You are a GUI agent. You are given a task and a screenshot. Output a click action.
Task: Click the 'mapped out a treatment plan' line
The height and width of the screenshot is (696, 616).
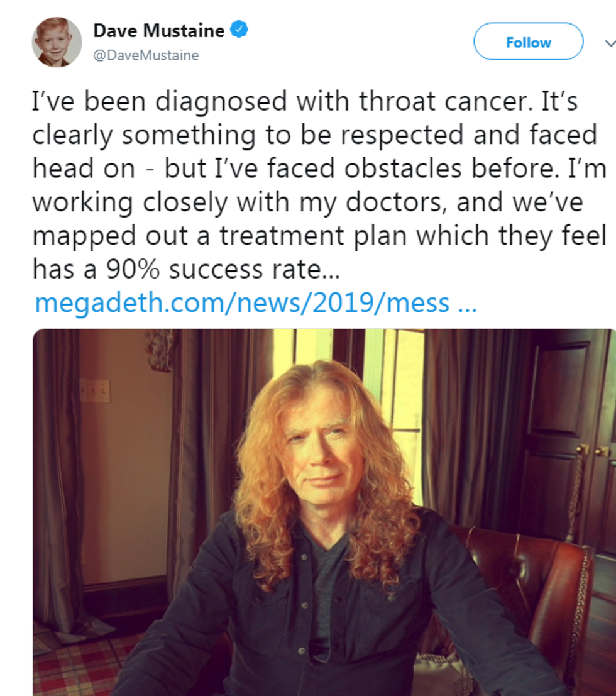pos(319,236)
